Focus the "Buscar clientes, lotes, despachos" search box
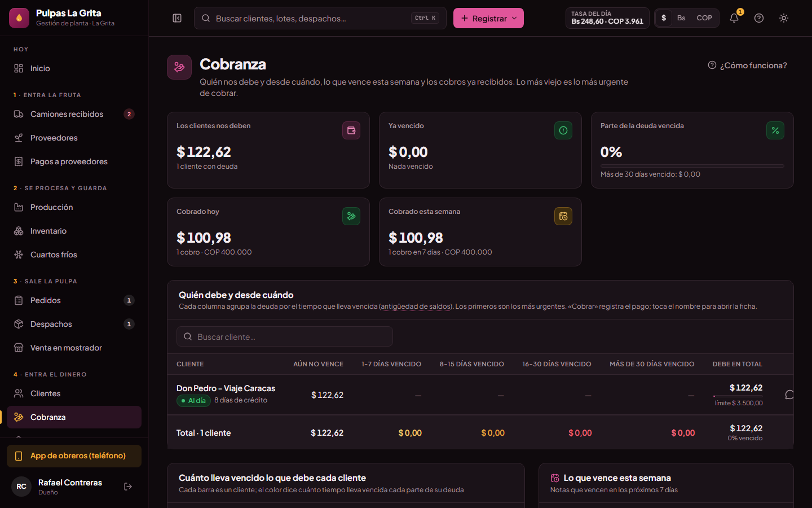This screenshot has width=812, height=508. tap(320, 18)
